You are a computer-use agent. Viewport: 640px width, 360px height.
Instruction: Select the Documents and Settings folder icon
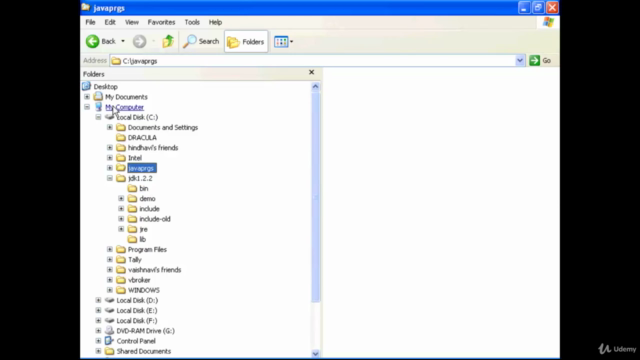coord(121,127)
